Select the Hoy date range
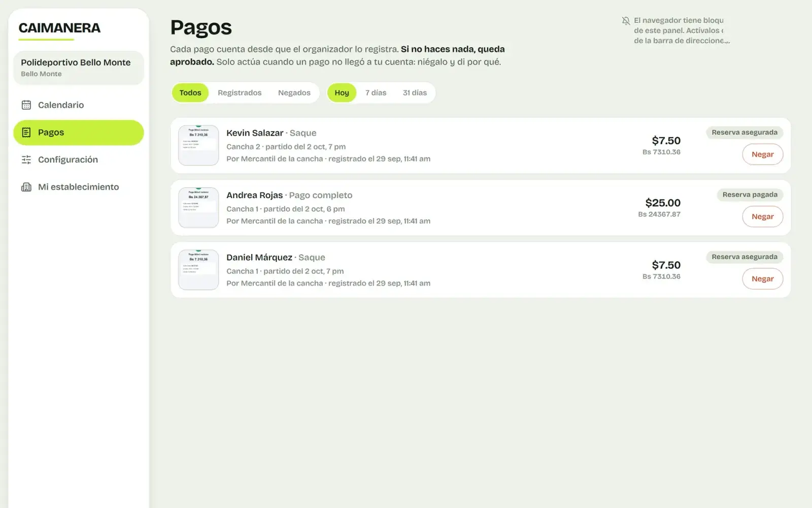Viewport: 812px width, 508px height. tap(342, 93)
